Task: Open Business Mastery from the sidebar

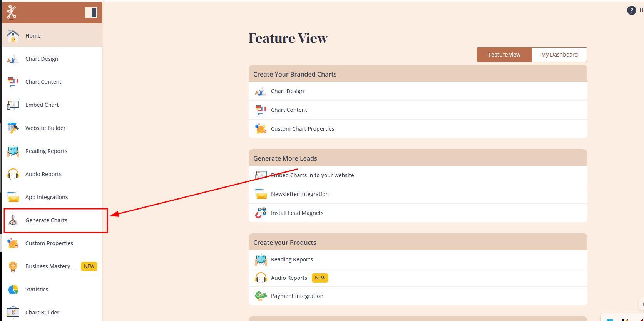Action: [50, 266]
